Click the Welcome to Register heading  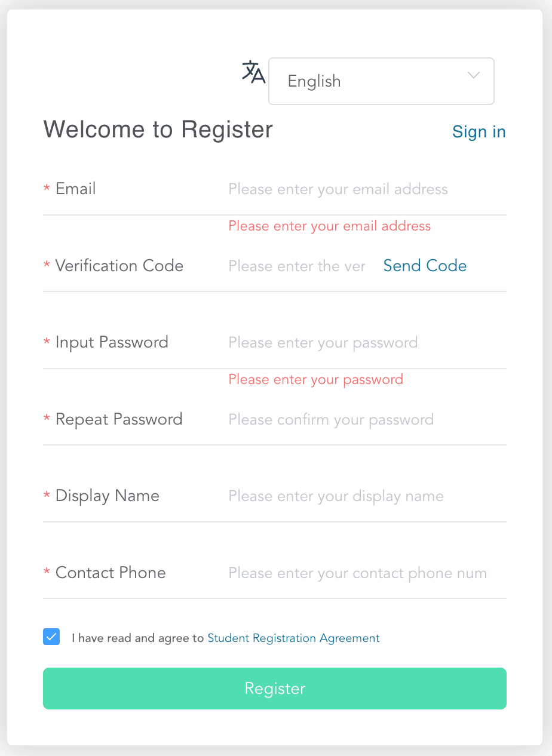pos(158,130)
